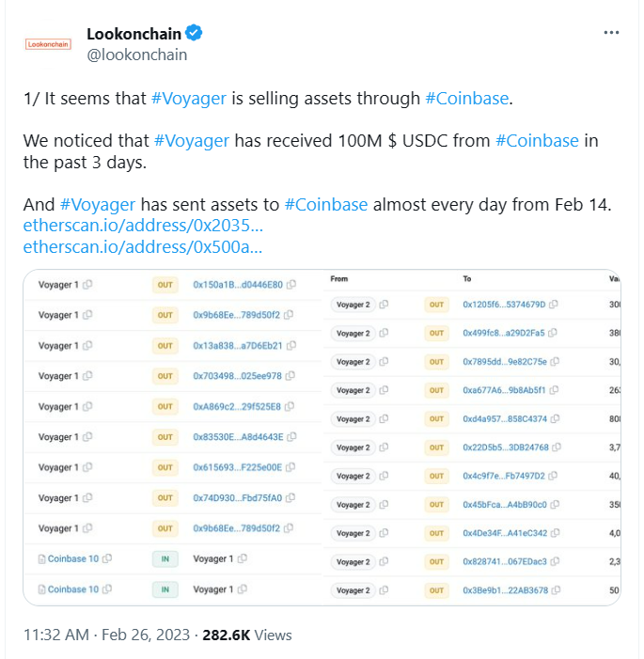Screen dimensions: 644x659
Task: Open the #Coinbase hashtag in the opening sentence
Action: point(467,99)
